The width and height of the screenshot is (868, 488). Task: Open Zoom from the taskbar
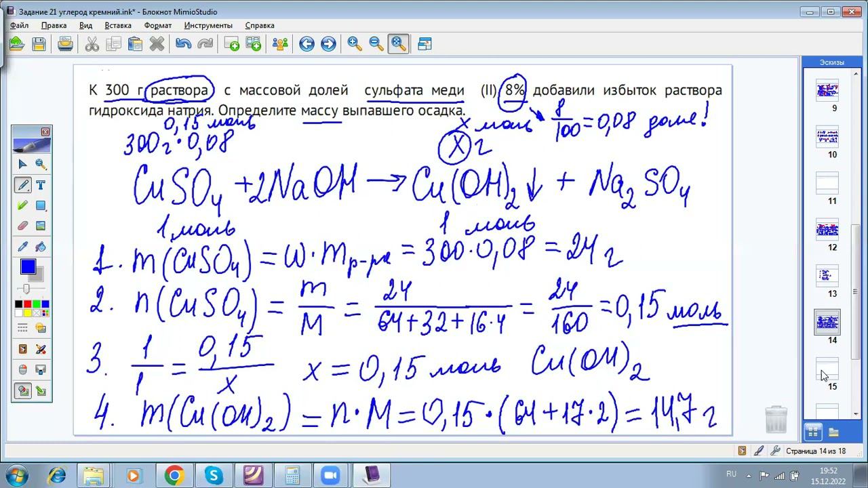pos(332,476)
